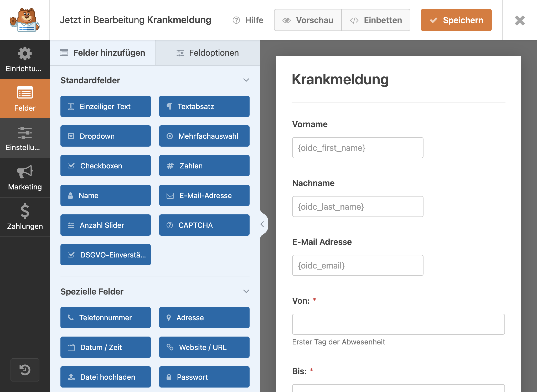Viewport: 537px width, 392px height.
Task: Add a Dropdown field
Action: pos(106,136)
